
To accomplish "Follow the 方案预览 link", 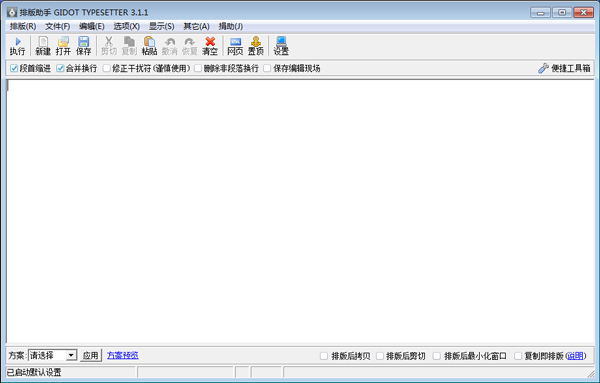I will [x=122, y=355].
